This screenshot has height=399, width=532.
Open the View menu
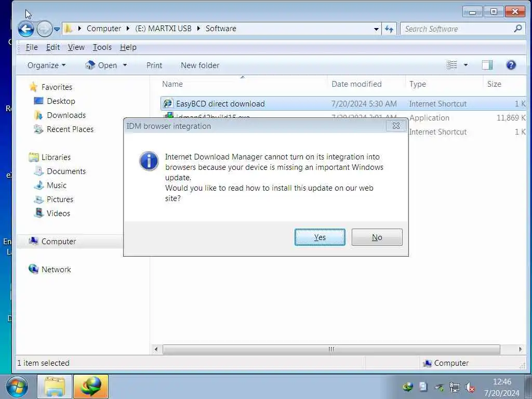pyautogui.click(x=76, y=47)
